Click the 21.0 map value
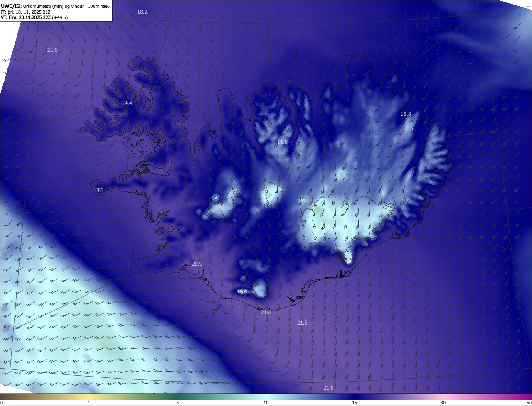The image size is (532, 406). [52, 50]
